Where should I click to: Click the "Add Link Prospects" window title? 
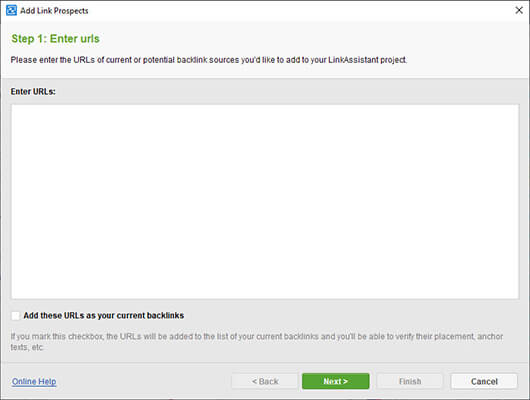pyautogui.click(x=54, y=11)
